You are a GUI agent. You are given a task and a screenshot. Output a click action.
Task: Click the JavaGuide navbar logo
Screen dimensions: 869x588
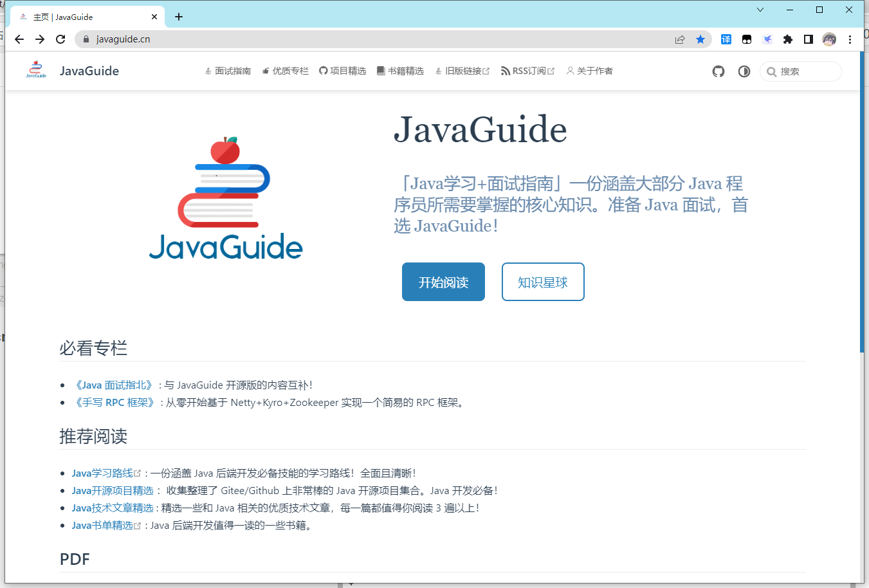36,69
